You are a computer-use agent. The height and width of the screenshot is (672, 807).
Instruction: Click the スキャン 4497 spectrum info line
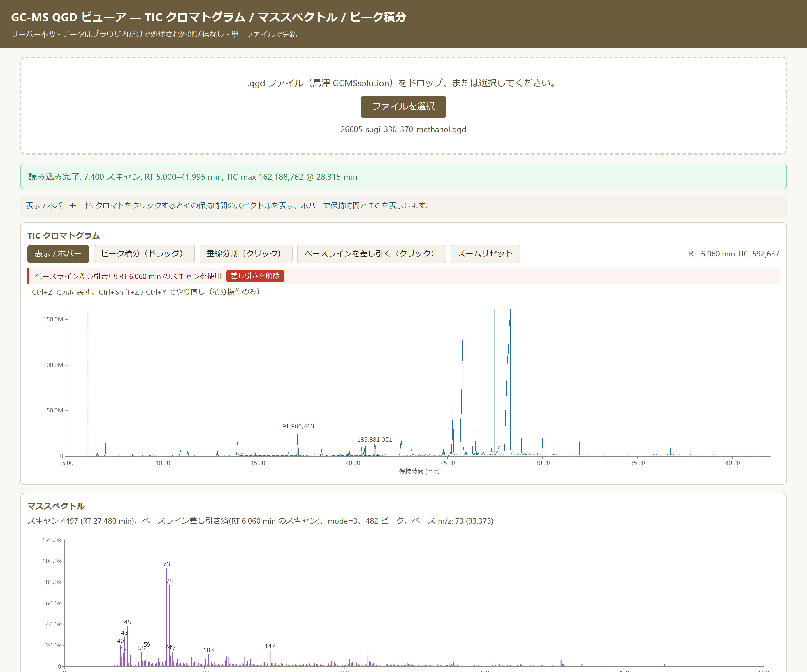tap(260, 521)
